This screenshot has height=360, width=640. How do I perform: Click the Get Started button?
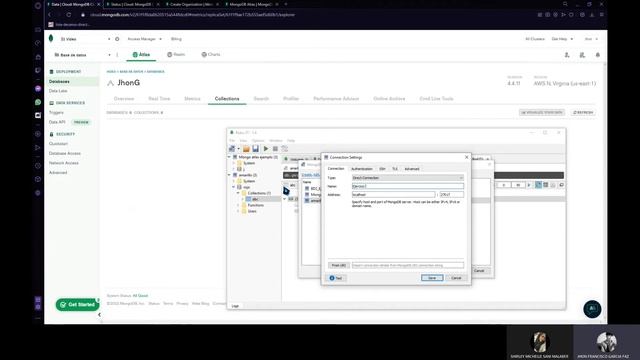78,304
